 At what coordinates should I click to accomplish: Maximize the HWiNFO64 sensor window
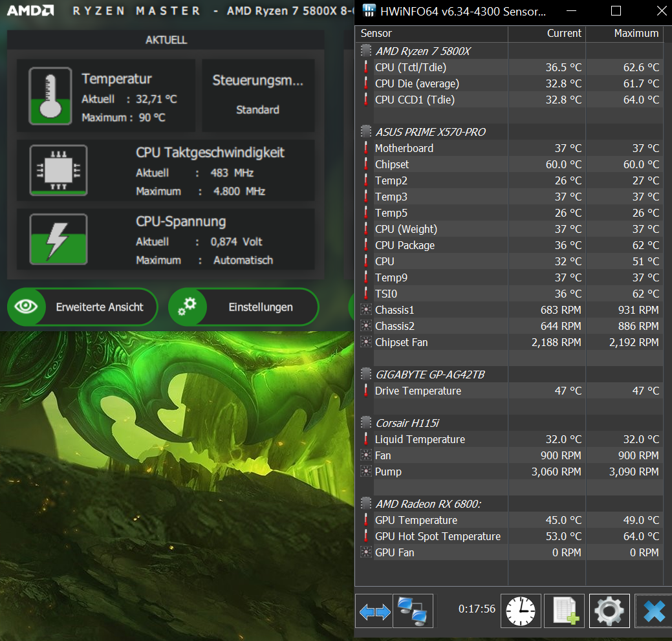pos(616,11)
